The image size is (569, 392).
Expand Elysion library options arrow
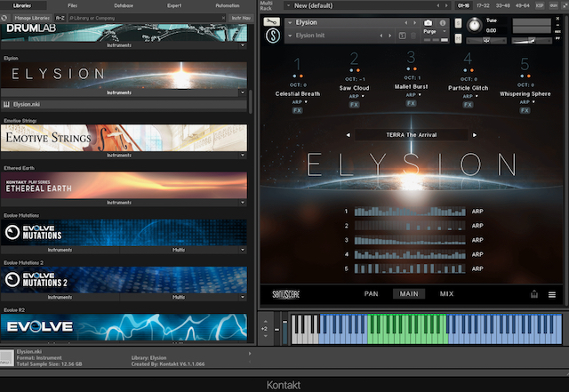tap(243, 92)
